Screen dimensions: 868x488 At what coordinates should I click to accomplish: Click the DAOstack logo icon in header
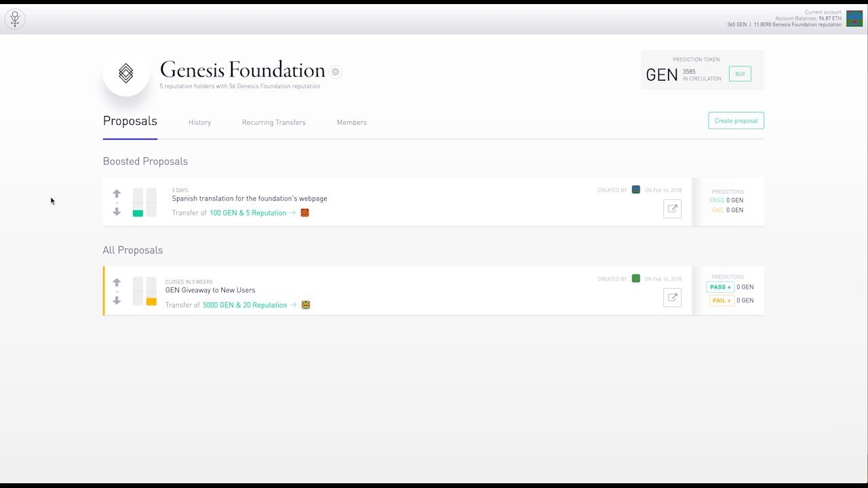click(x=15, y=19)
